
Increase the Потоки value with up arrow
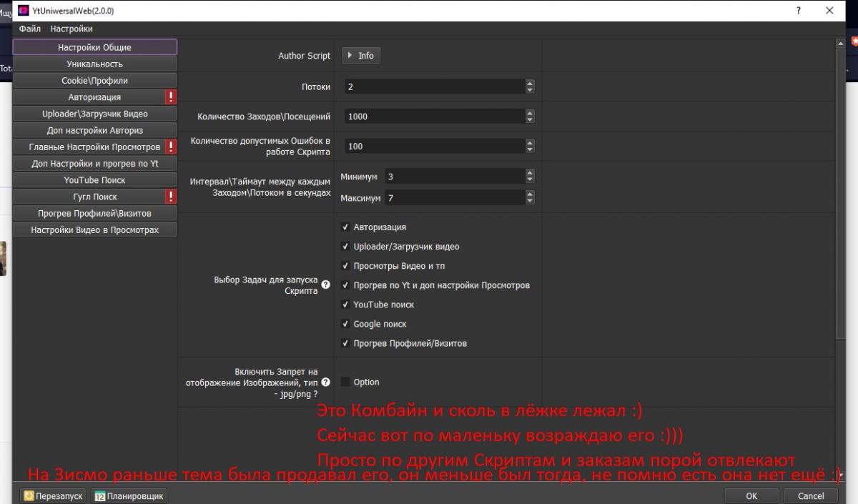(x=530, y=83)
